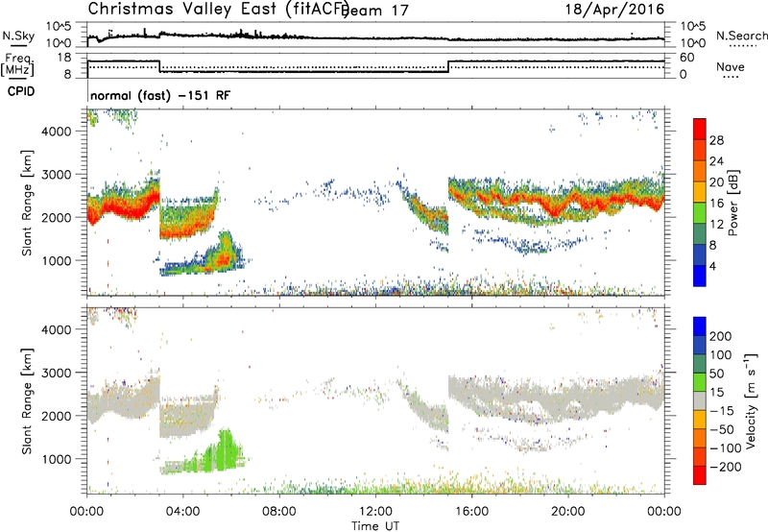Click the 04:00 time axis label
768x532 pixels.
tap(182, 512)
